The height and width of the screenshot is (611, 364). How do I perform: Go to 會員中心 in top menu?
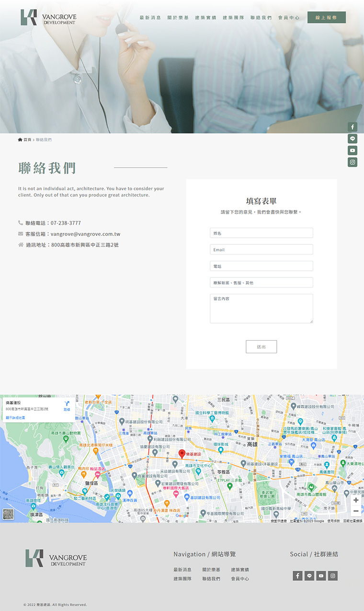tap(289, 18)
